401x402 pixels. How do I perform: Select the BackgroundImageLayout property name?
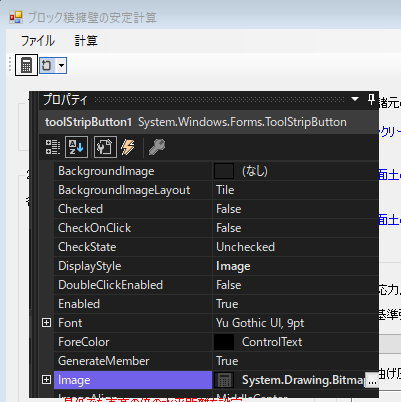(124, 190)
